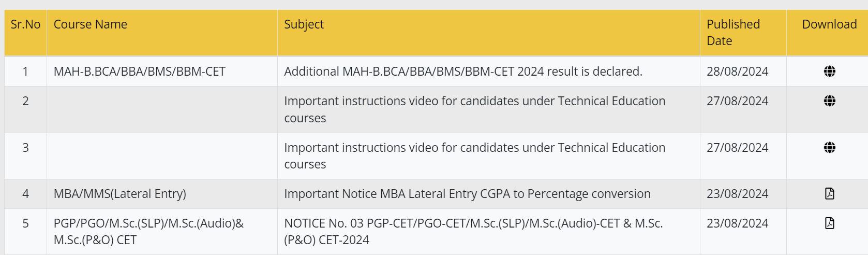Click row 3's important instructions video subject
This screenshot has height=255, width=868.
coord(474,148)
